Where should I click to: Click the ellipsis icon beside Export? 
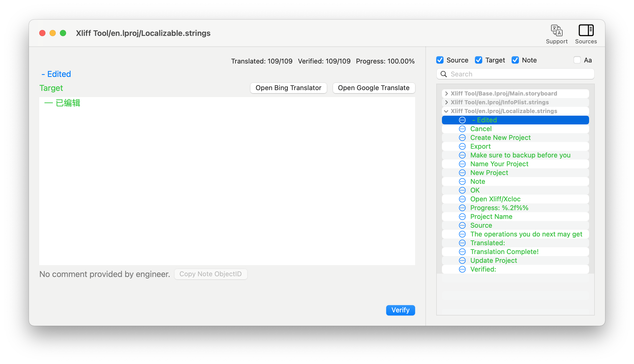tap(462, 146)
